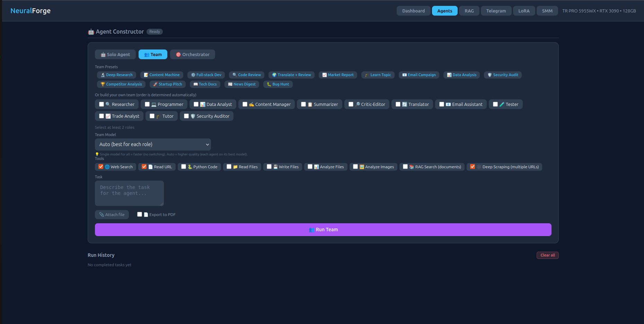Open the Competitor Analysis preset
This screenshot has height=324, width=644.
point(121,84)
